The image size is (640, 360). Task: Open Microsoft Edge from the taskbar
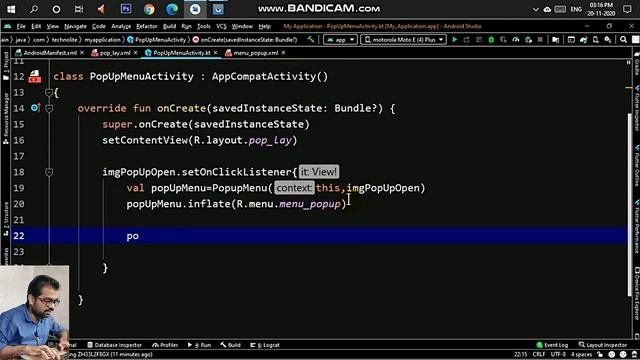pyautogui.click(x=172, y=9)
